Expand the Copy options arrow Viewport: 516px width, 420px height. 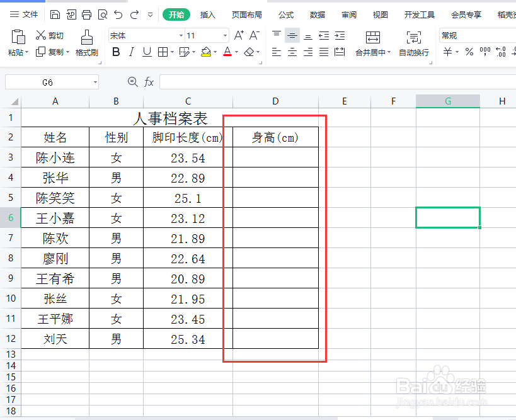click(67, 52)
